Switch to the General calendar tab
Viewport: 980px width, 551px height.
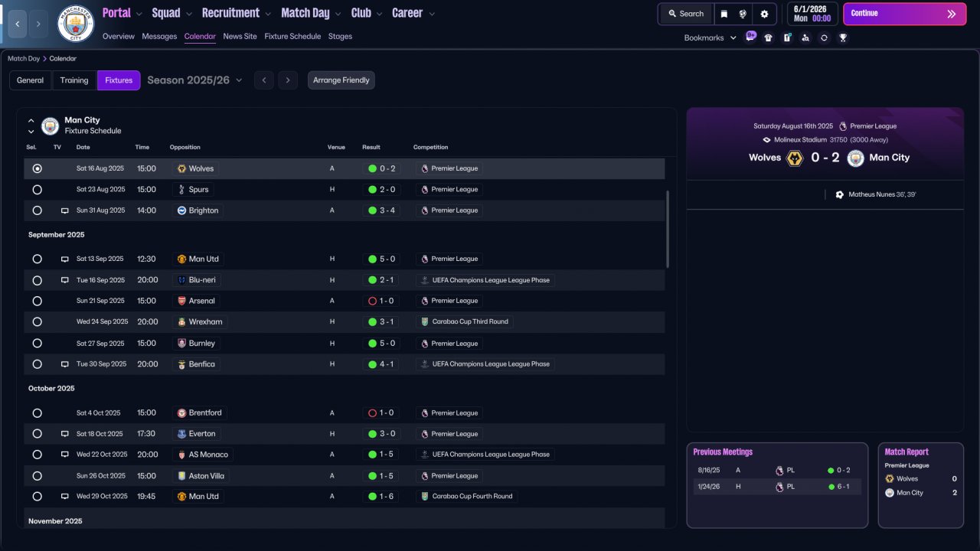(x=31, y=80)
